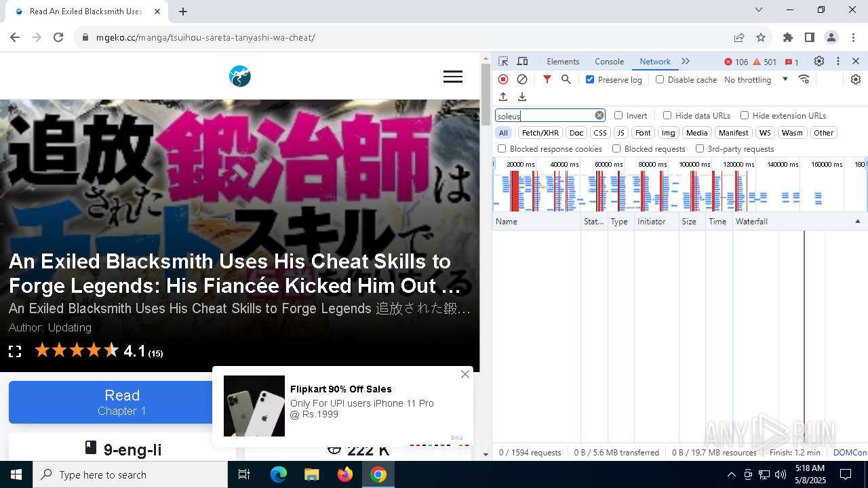Clear the soleus filter text
Image resolution: width=868 pixels, height=488 pixels.
coord(599,115)
